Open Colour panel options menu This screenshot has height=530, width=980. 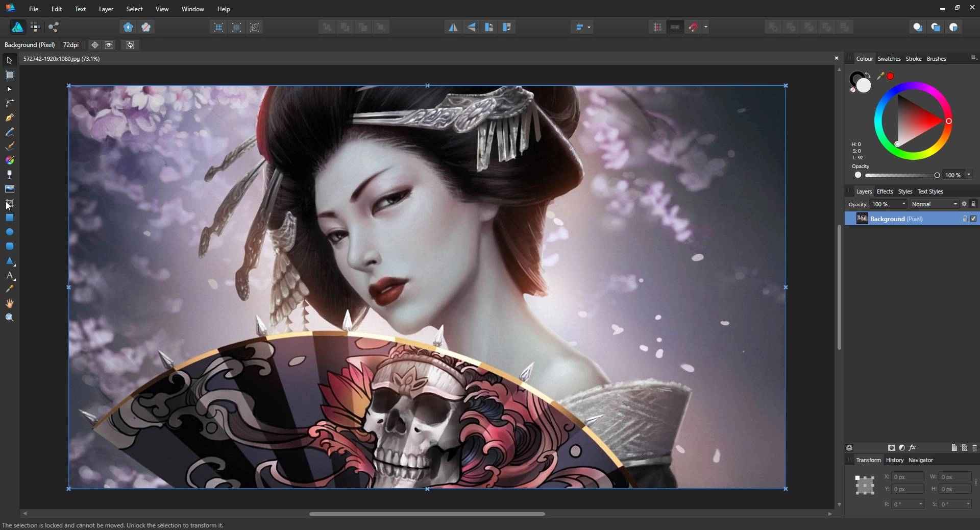(x=973, y=58)
